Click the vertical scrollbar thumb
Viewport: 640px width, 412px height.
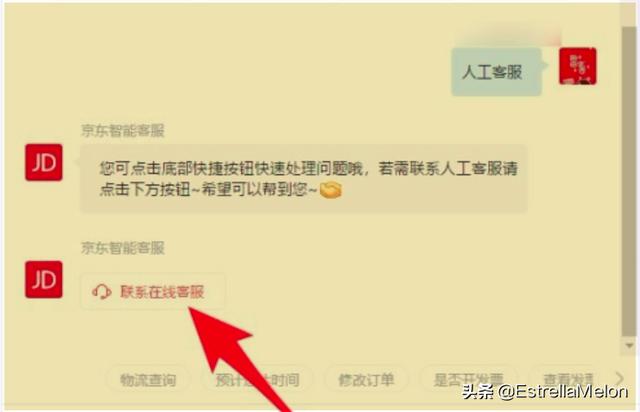coord(629,182)
